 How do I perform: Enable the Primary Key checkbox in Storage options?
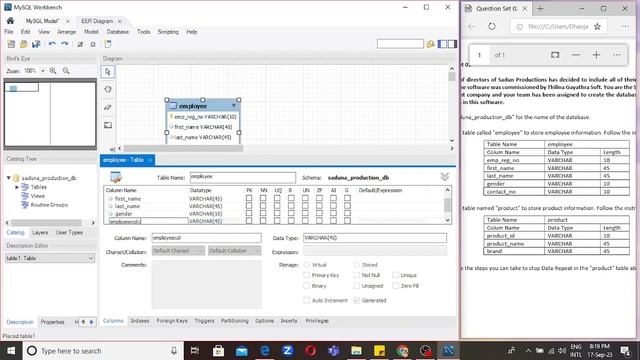(x=307, y=275)
